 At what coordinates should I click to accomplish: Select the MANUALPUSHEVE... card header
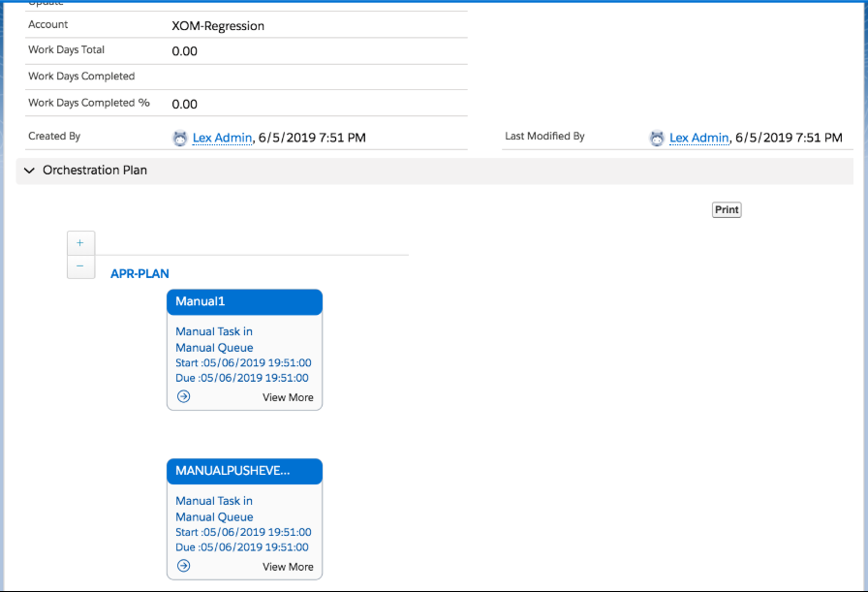point(244,472)
